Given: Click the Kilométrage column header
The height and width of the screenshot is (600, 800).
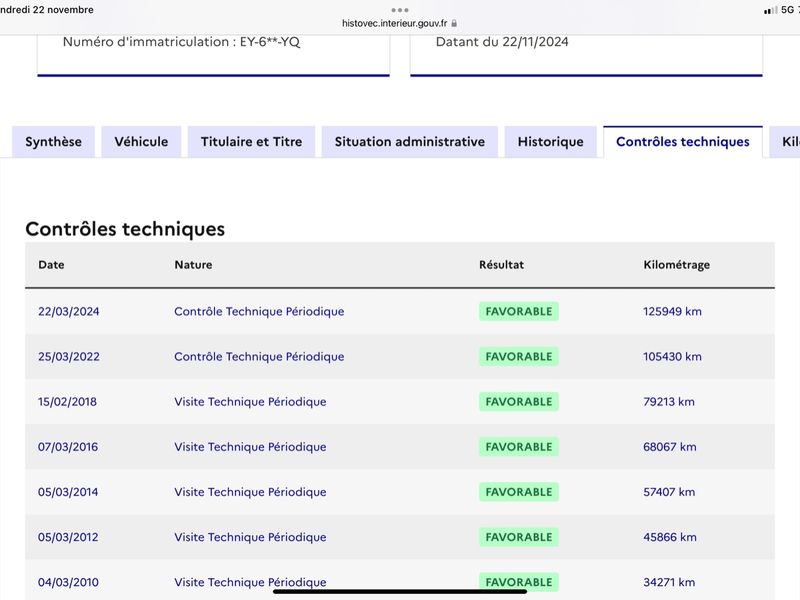Looking at the screenshot, I should (677, 265).
